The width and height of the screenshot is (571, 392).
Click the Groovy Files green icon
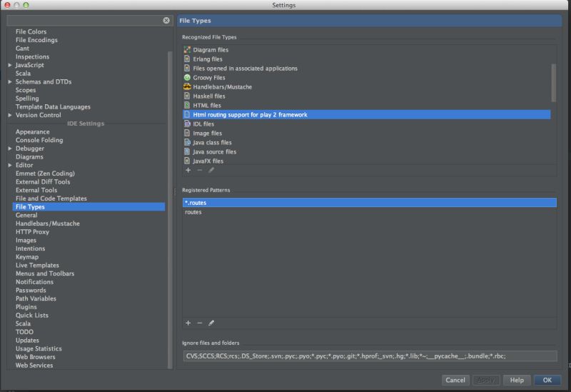coord(187,77)
